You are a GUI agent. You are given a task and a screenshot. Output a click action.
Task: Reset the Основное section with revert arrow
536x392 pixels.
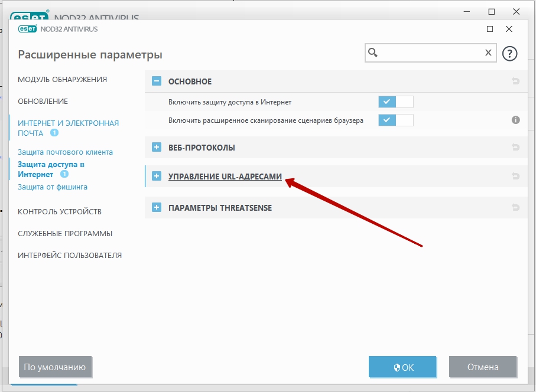(515, 81)
